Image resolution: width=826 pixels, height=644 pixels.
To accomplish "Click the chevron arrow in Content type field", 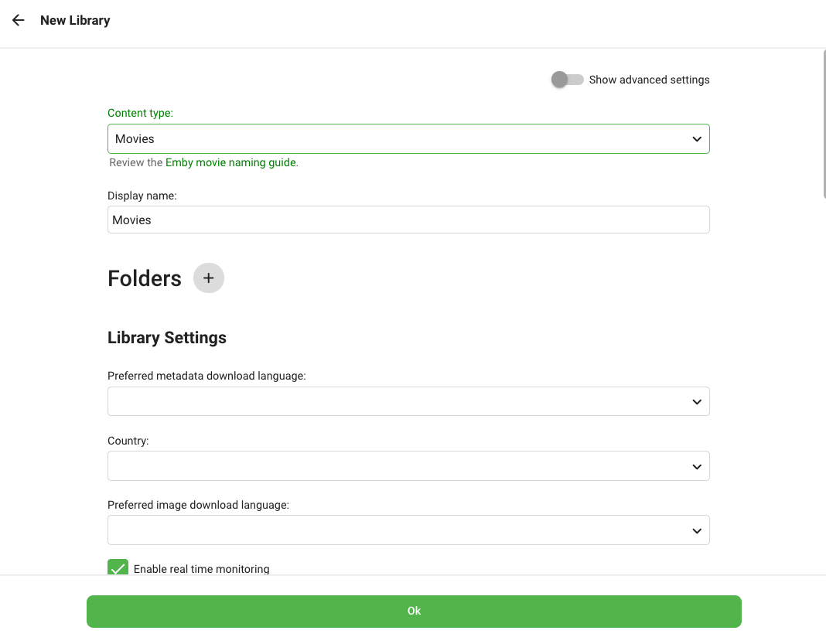I will (x=696, y=139).
